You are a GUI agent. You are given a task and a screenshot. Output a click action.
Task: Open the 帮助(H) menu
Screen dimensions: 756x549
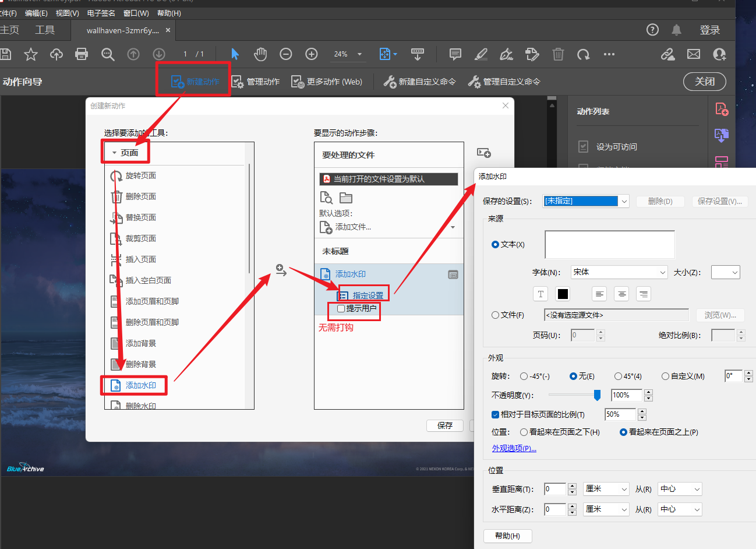(169, 13)
